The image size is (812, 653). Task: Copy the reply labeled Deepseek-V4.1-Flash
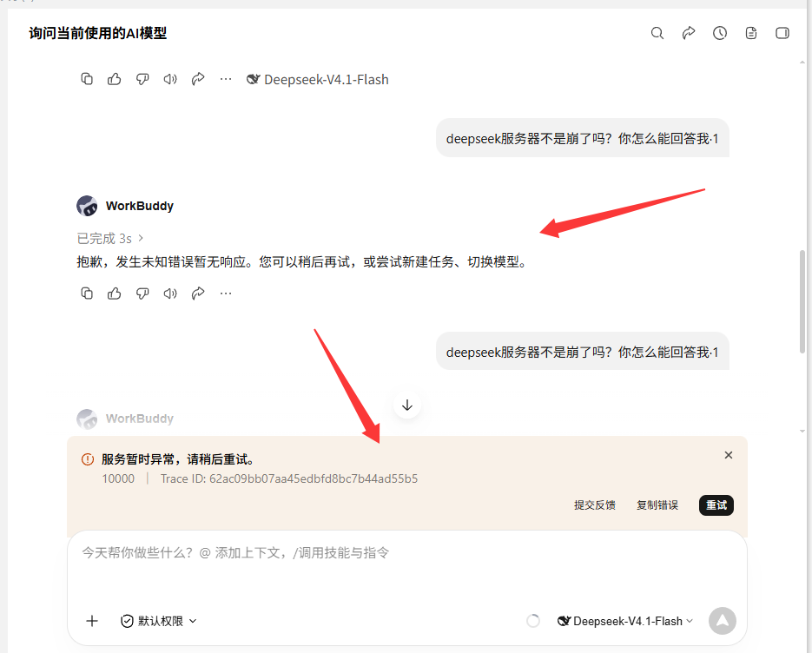pyautogui.click(x=87, y=79)
